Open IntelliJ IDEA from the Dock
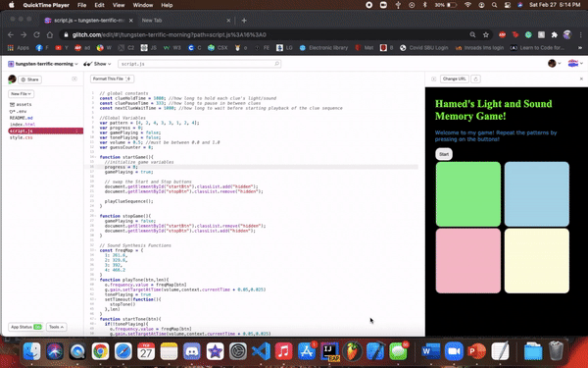Viewport: 588px width, 368px height. pyautogui.click(x=329, y=352)
